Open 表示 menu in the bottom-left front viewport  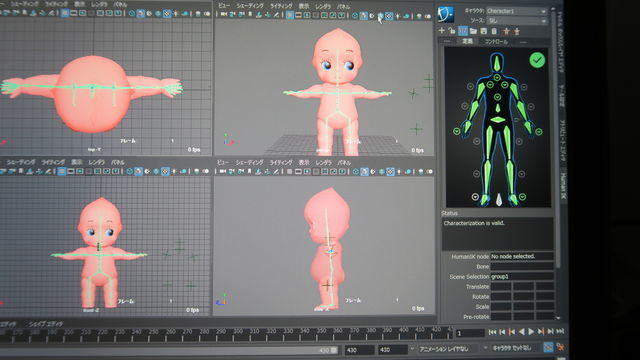(x=77, y=162)
